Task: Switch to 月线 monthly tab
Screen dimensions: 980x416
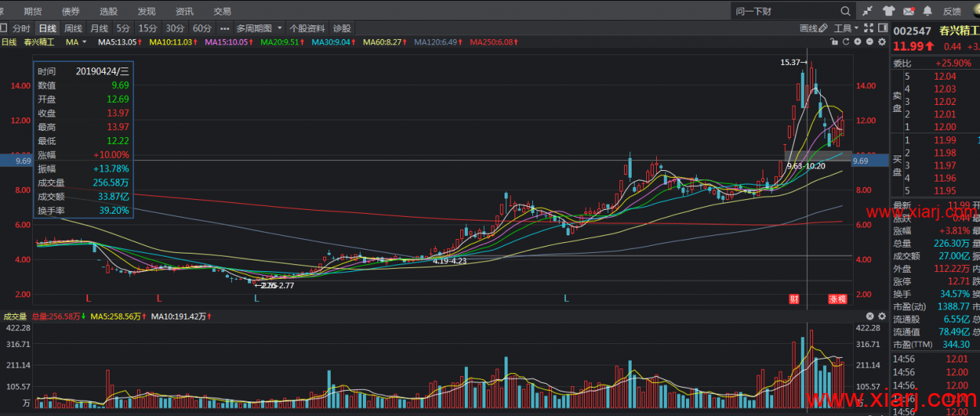Action: (x=100, y=28)
